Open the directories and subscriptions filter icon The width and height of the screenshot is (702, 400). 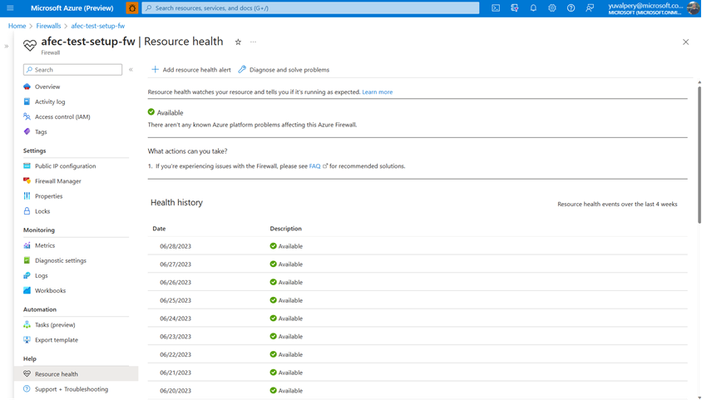click(x=514, y=8)
